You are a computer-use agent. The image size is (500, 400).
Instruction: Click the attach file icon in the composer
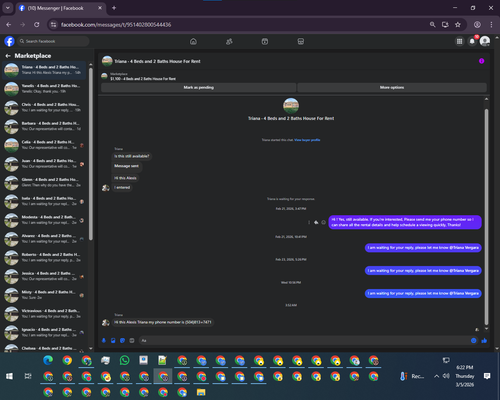(x=113, y=340)
